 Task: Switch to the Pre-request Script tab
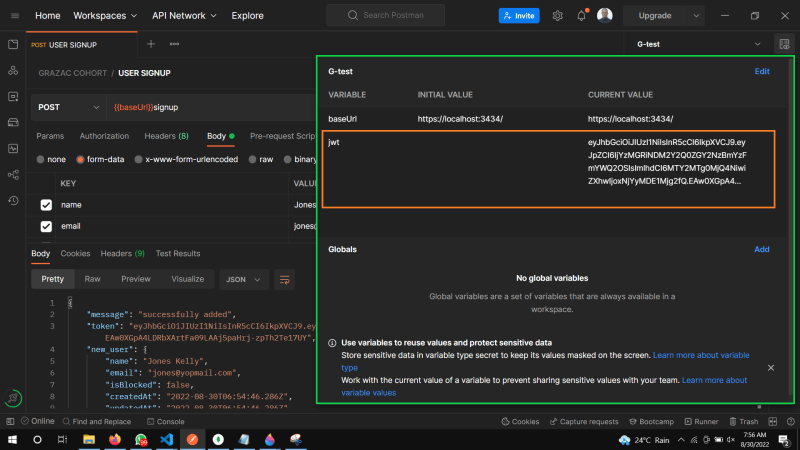[x=283, y=136]
